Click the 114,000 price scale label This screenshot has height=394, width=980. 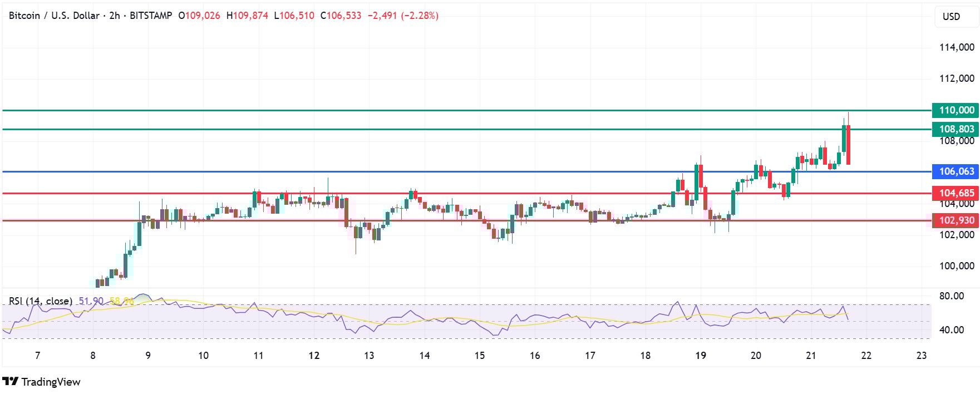957,47
